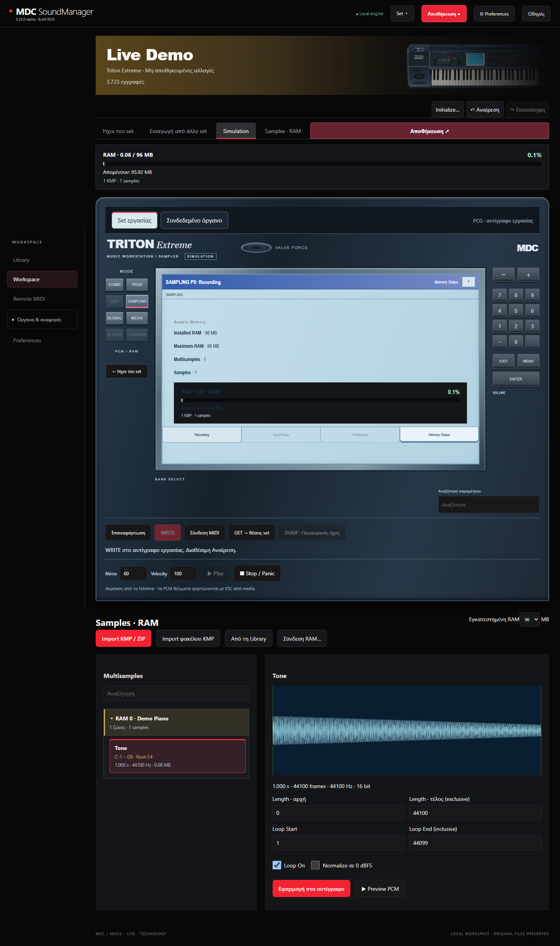Screen dimensions: 560x946
Task: Open the Set dropdown in header
Action: coord(402,14)
